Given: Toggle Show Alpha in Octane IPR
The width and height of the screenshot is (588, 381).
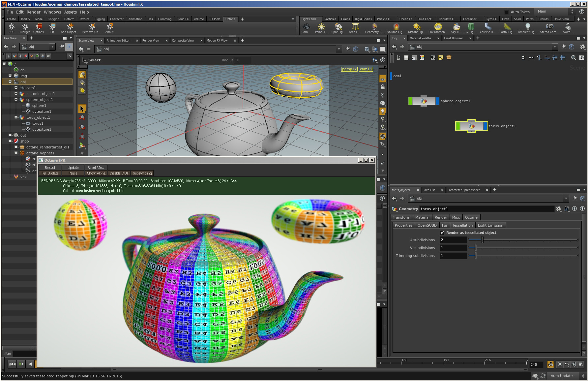Looking at the screenshot, I should click(x=96, y=173).
